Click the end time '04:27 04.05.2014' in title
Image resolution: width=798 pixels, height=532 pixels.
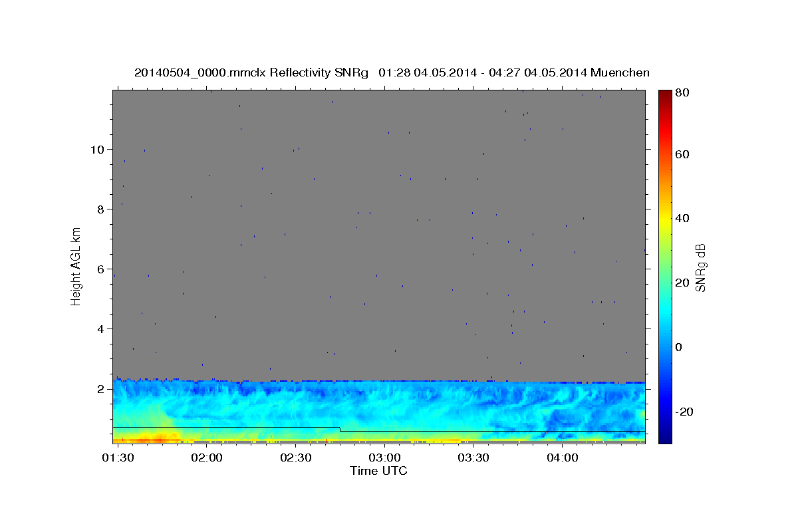537,72
